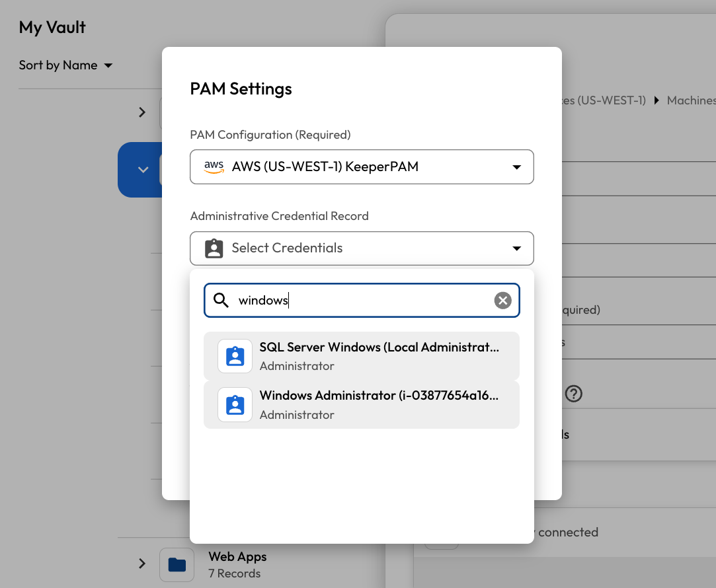Click the SQL Server Windows record icon
The width and height of the screenshot is (716, 588).
pos(235,357)
